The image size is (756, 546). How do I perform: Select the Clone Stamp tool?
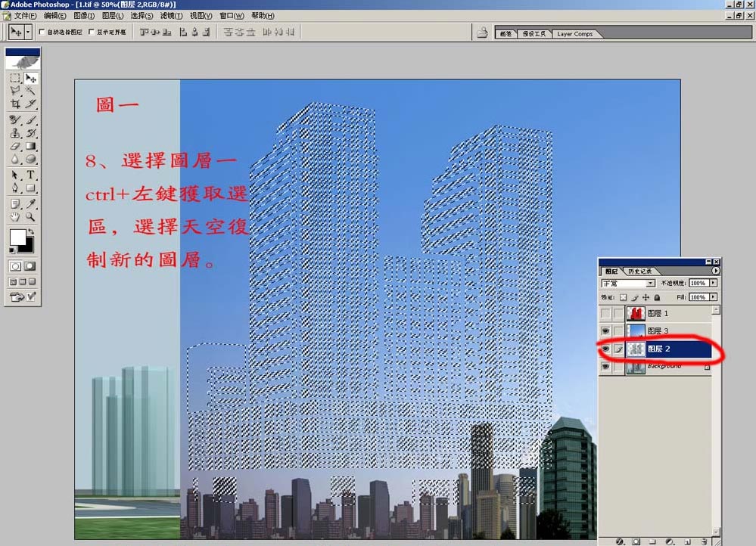coord(15,132)
